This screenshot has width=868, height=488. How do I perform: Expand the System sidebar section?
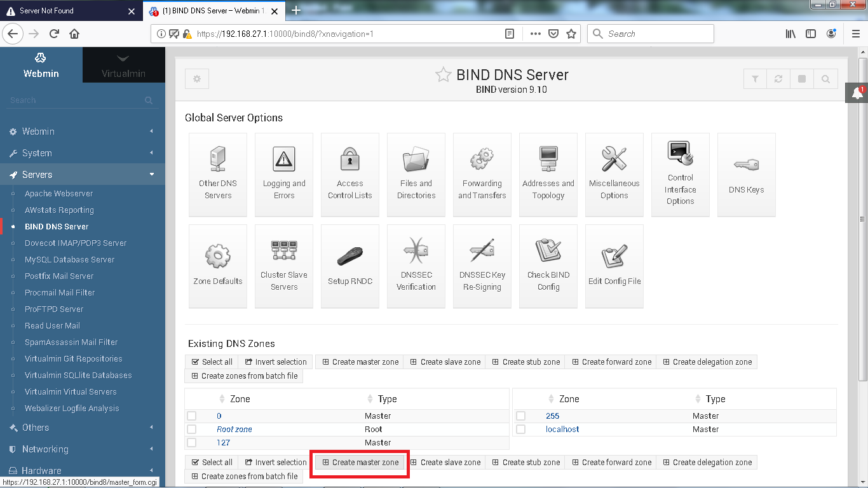(83, 153)
